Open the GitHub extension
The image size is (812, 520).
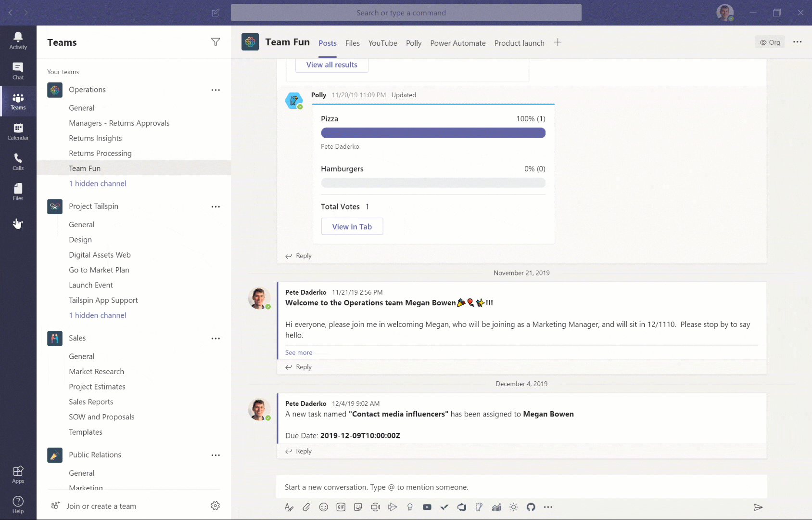(x=531, y=507)
